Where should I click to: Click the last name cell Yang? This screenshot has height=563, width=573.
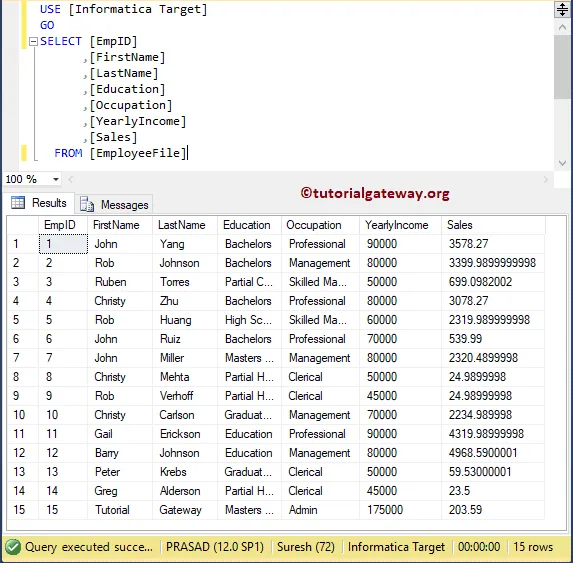pyautogui.click(x=185, y=244)
